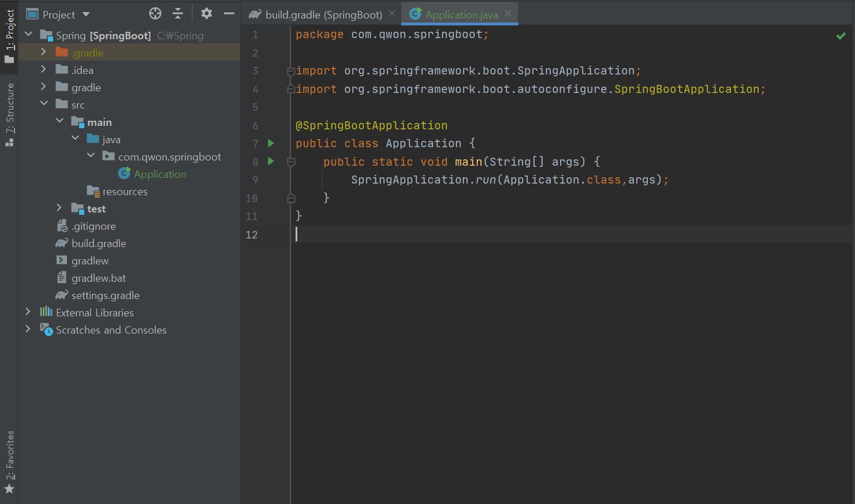Click the gradlew.bat file icon
Image resolution: width=855 pixels, height=504 pixels.
[x=62, y=278]
